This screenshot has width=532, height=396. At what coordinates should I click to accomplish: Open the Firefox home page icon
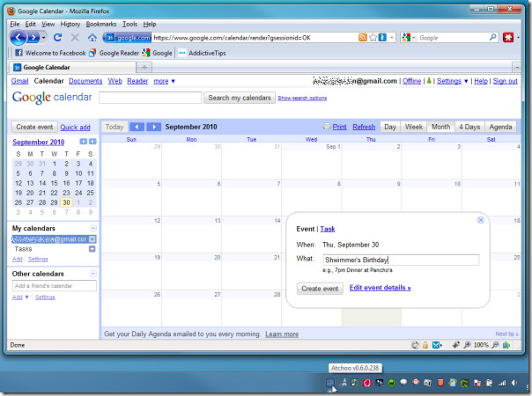(92, 38)
